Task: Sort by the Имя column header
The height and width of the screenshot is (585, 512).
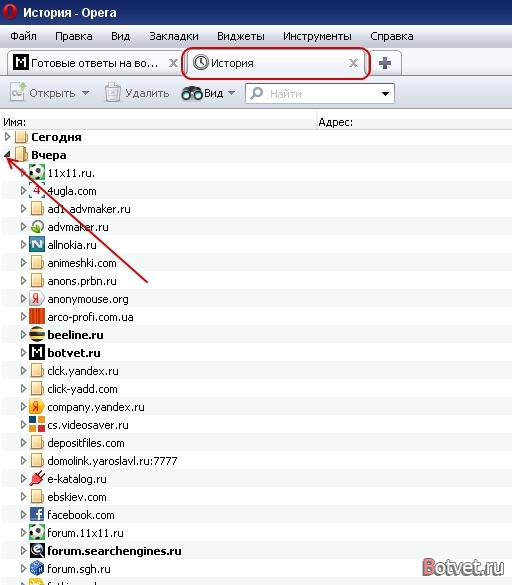Action: [x=159, y=122]
